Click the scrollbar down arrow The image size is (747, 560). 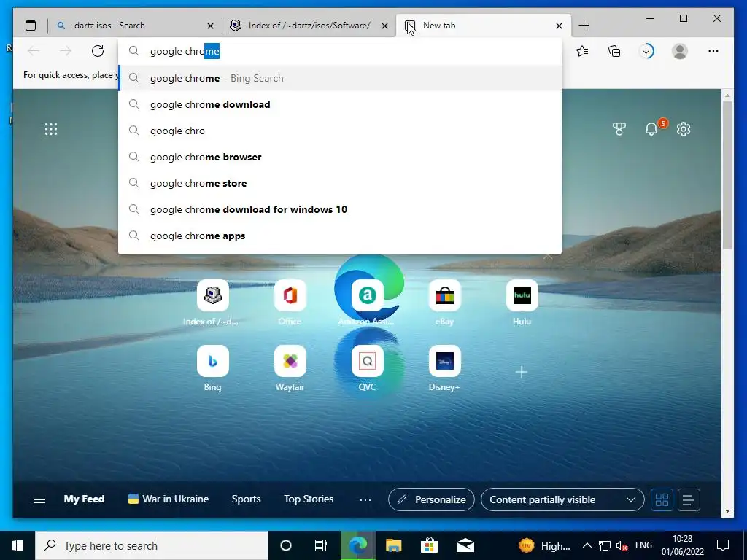[727, 511]
